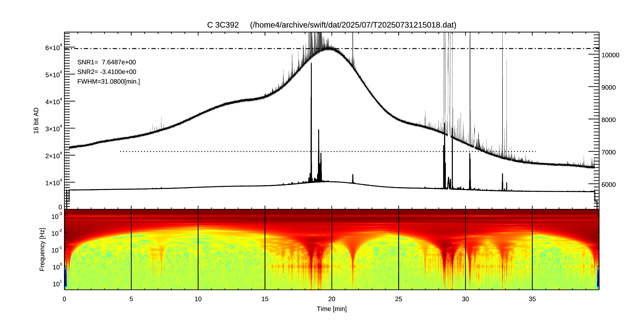Click the 9000 right axis tick label

click(x=609, y=87)
